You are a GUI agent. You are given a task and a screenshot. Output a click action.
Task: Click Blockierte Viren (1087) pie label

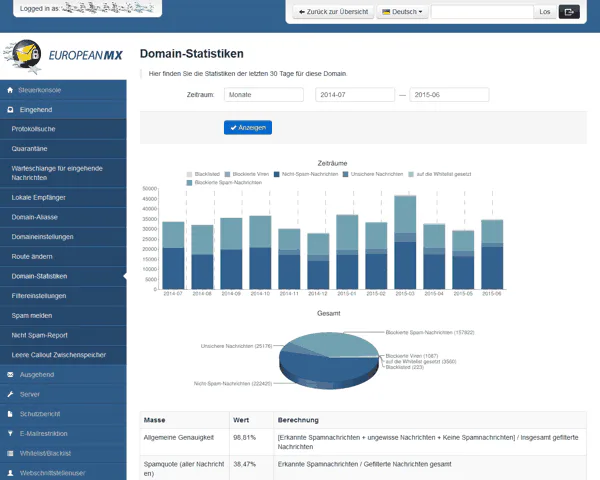pos(412,356)
